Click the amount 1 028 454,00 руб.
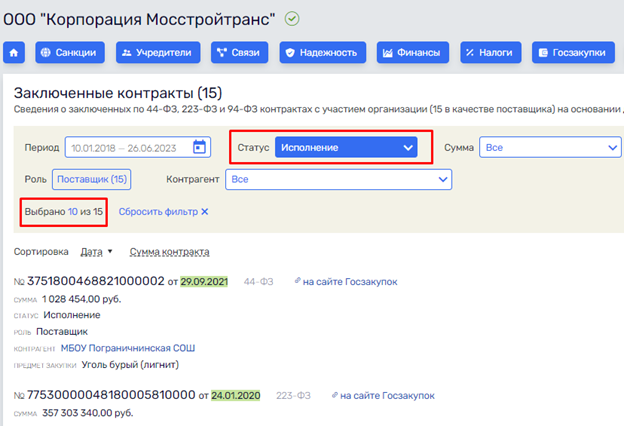 click(82, 299)
